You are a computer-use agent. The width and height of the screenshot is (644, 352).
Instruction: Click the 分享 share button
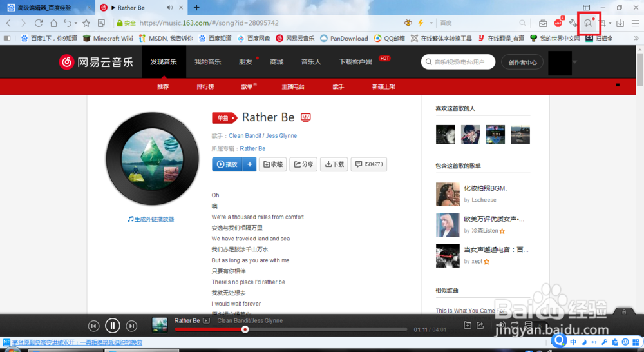coord(303,164)
